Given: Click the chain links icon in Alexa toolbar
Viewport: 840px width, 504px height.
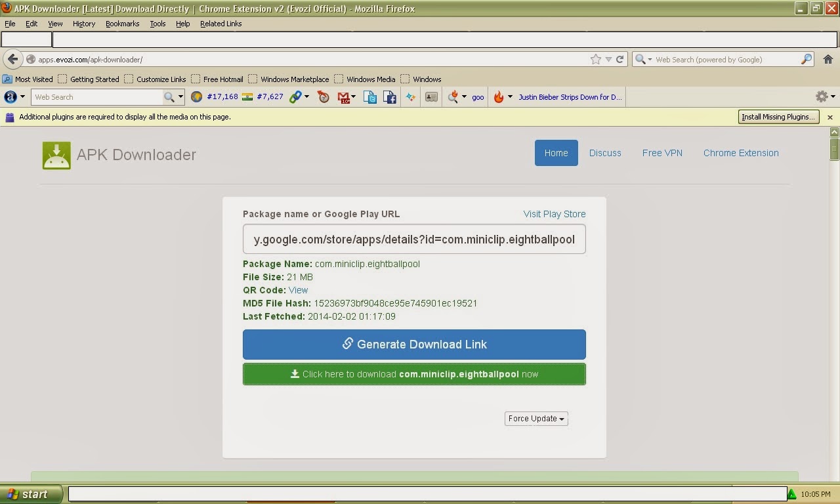Looking at the screenshot, I should point(295,96).
